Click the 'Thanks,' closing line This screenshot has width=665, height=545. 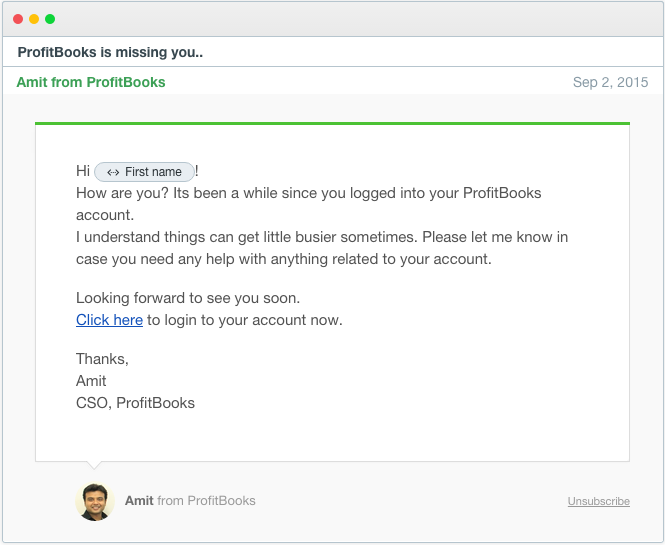tap(102, 359)
